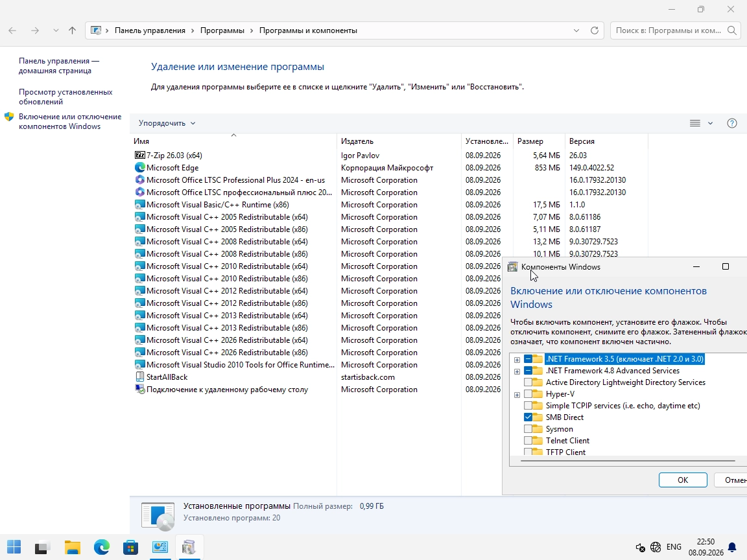The width and height of the screenshot is (747, 560).
Task: Open the view options dropdown arrow
Action: click(x=710, y=123)
